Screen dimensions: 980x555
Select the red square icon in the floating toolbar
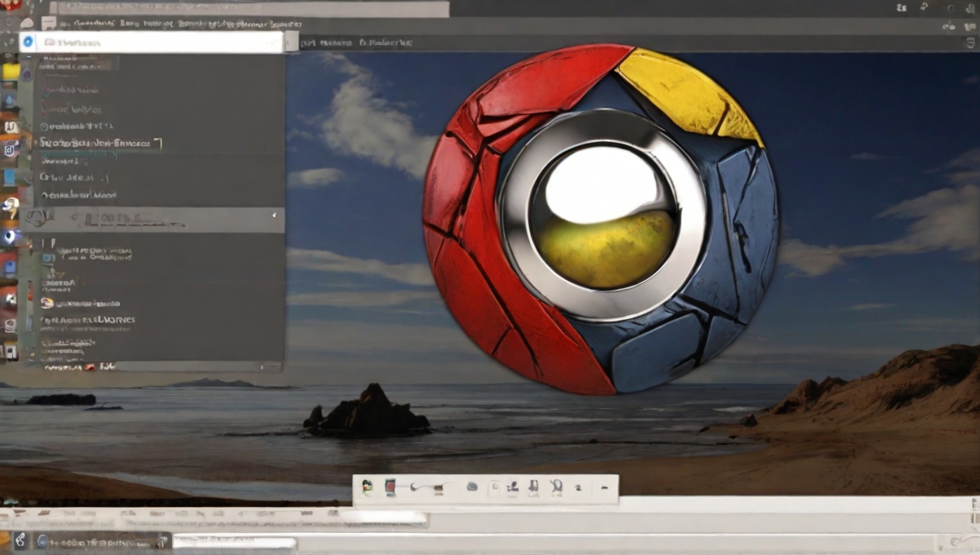pos(390,487)
